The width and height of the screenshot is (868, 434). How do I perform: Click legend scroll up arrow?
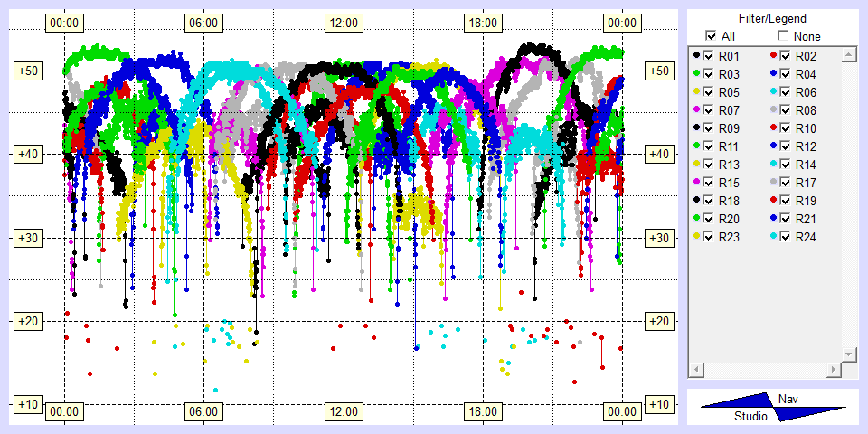tap(848, 56)
